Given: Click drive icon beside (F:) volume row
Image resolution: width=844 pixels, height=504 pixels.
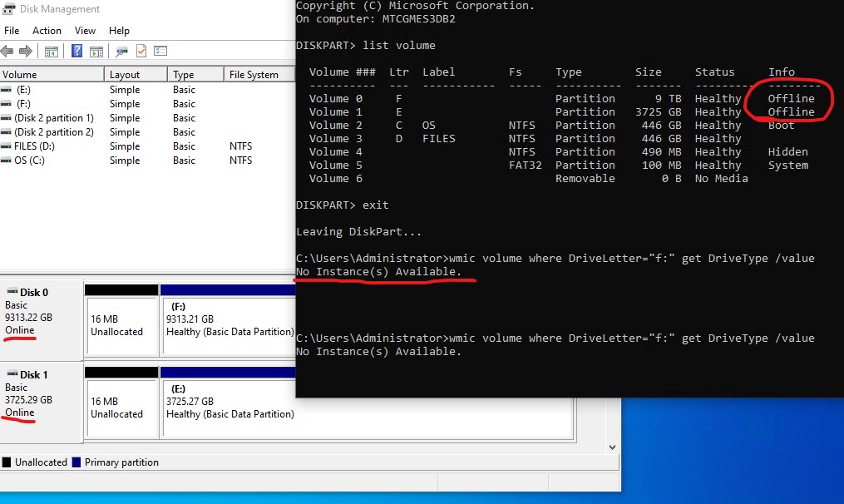Looking at the screenshot, I should pyautogui.click(x=7, y=104).
